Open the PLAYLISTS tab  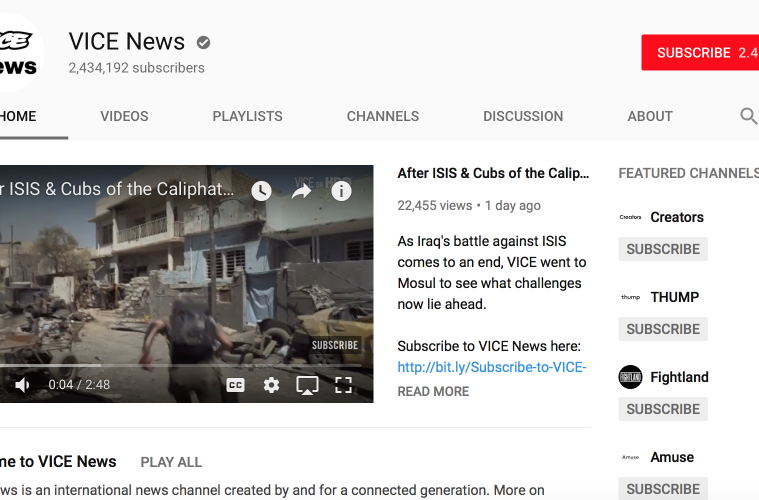click(247, 117)
